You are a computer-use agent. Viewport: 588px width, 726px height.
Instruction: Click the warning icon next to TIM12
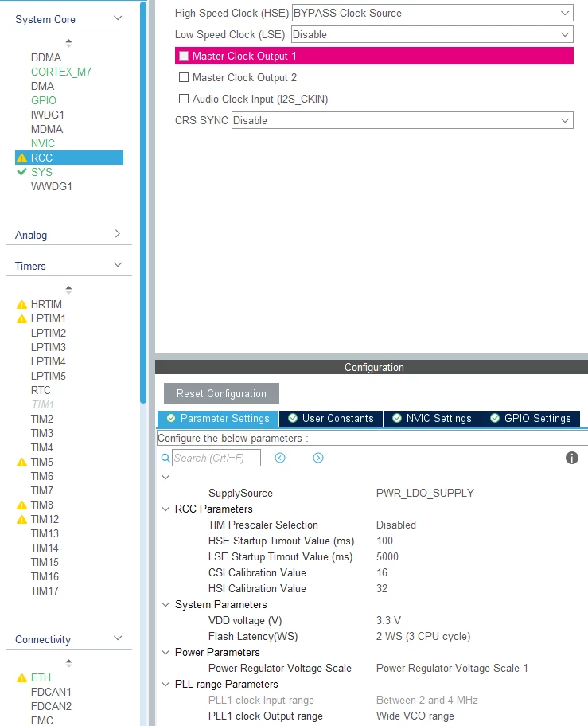click(x=21, y=520)
